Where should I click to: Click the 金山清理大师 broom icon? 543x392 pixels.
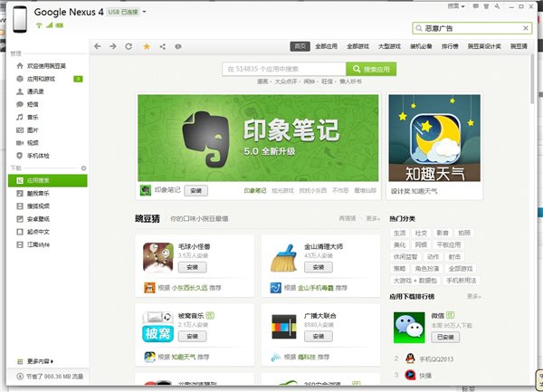pos(284,258)
